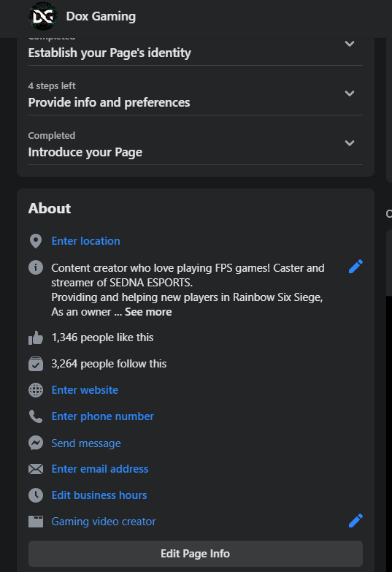
Task: Click the info circle icon beside description
Action: point(36,267)
